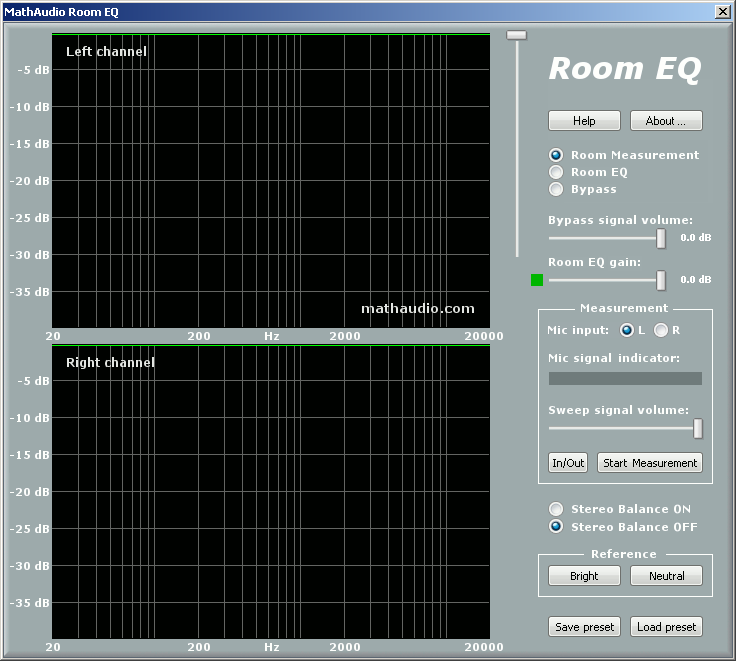Select Stereo Balance OFF
The height and width of the screenshot is (661, 736).
(x=556, y=527)
